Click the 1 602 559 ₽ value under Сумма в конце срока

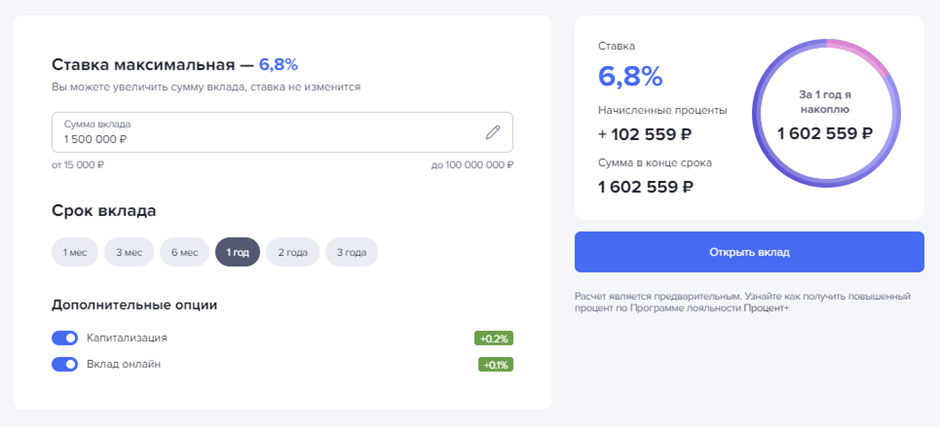pos(646,188)
